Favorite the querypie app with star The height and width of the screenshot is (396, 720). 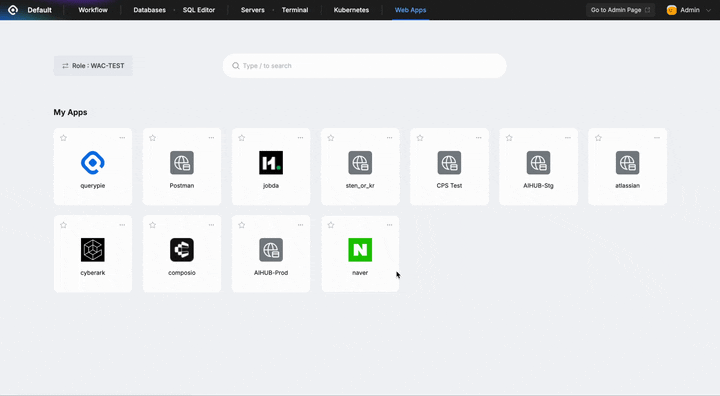point(63,138)
